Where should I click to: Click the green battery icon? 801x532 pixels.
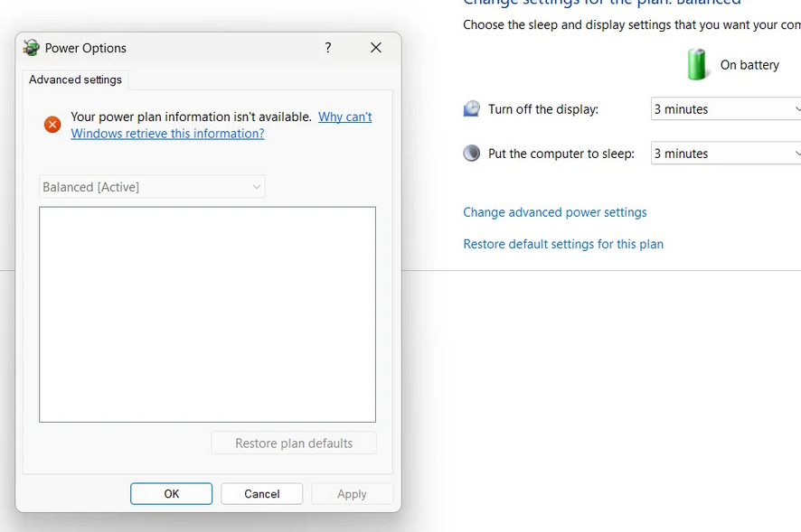coord(696,64)
